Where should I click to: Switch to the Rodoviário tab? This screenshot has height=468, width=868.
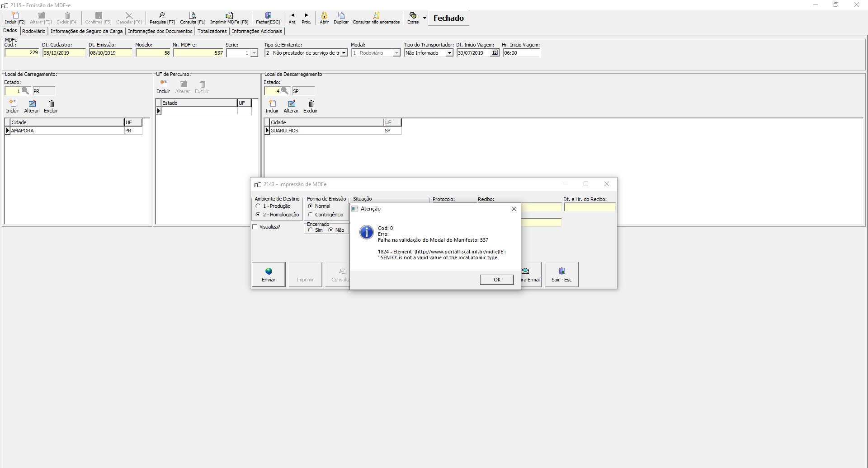[34, 31]
